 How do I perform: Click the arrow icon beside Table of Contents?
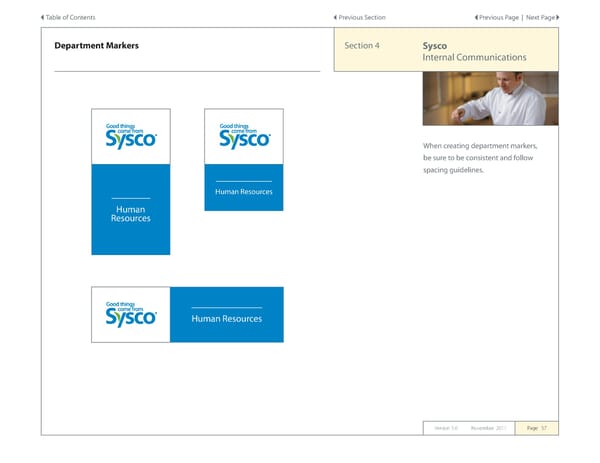pos(42,18)
